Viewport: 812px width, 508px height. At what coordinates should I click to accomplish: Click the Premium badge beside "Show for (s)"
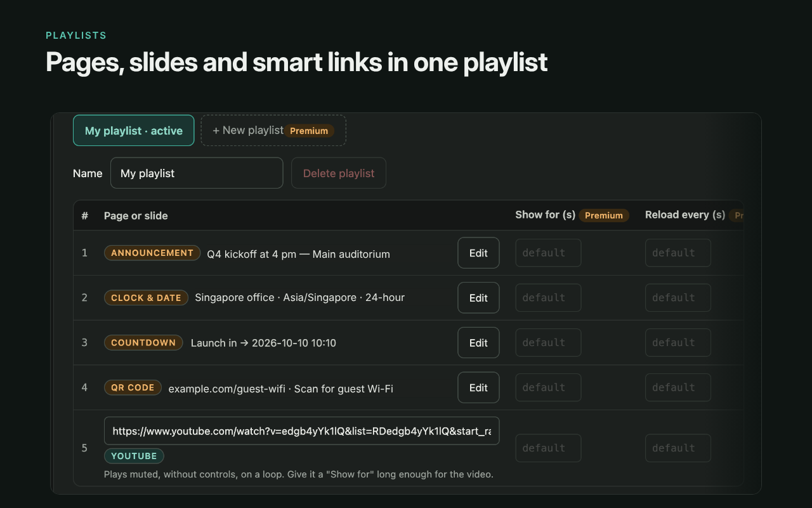coord(604,215)
